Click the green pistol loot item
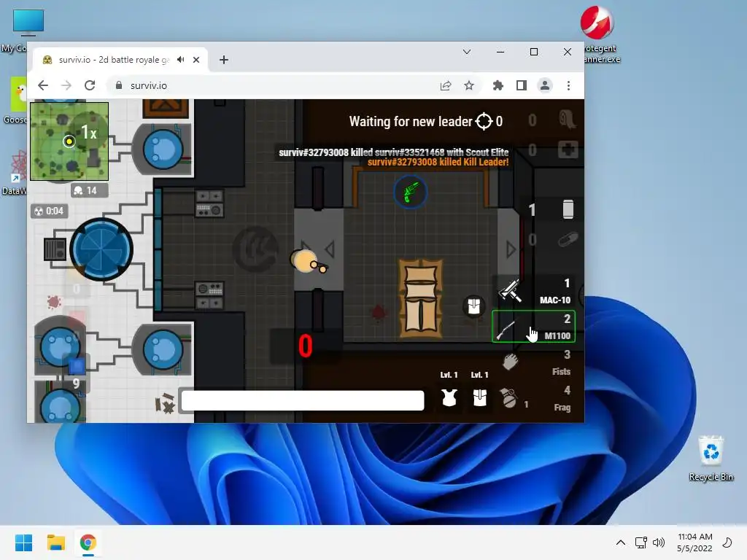This screenshot has width=747, height=560. click(410, 192)
